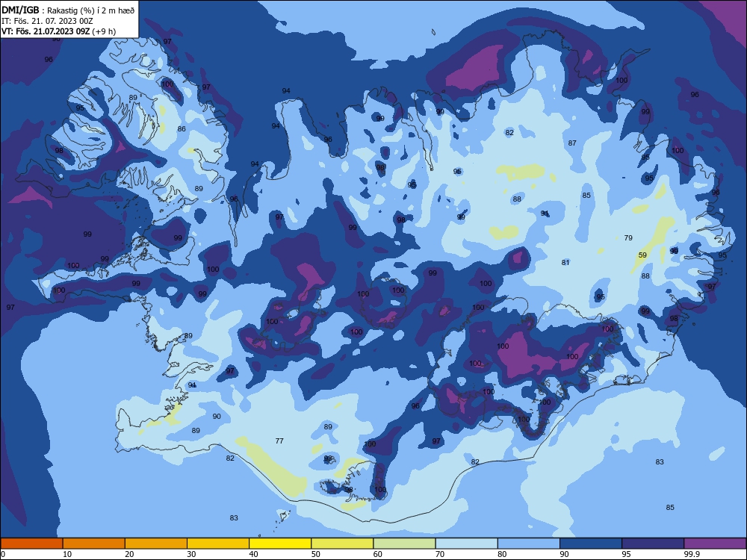Click the 50–60 yellow-green legend swatch
The width and height of the screenshot is (747, 560).
pyautogui.click(x=343, y=544)
